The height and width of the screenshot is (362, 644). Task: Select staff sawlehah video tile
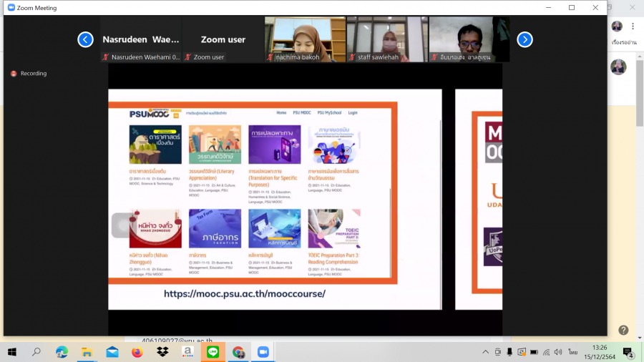click(x=387, y=39)
